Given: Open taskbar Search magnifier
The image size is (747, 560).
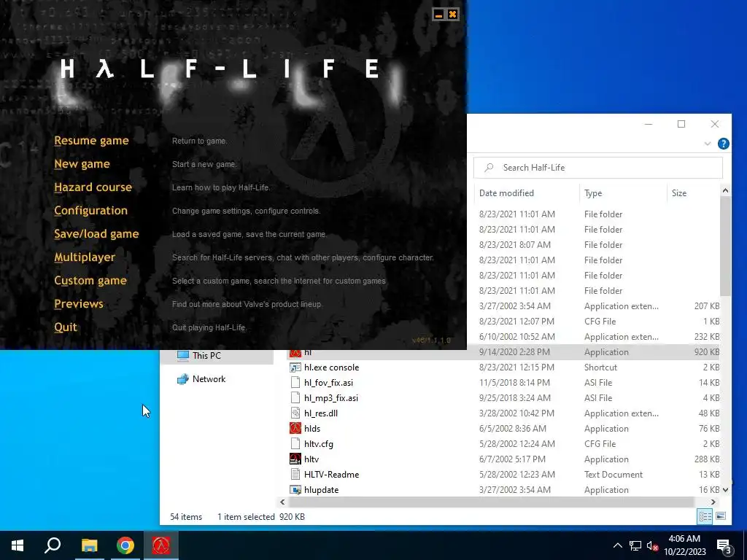Looking at the screenshot, I should 53,545.
